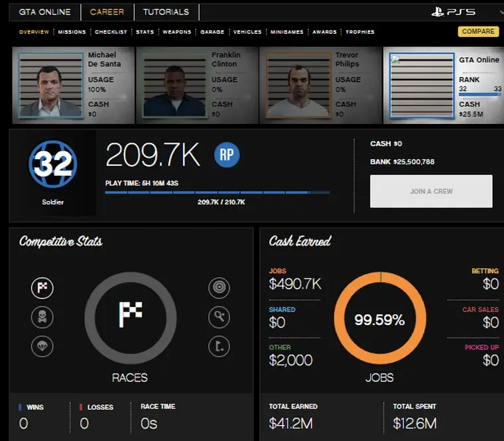Viewport: 504px width, 441px height.
Task: Go to the Missions sub-tab
Action: coord(72,32)
